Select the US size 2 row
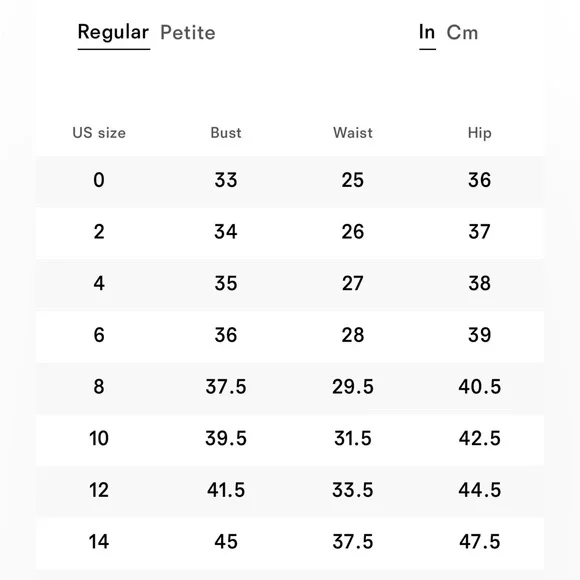 [290, 232]
